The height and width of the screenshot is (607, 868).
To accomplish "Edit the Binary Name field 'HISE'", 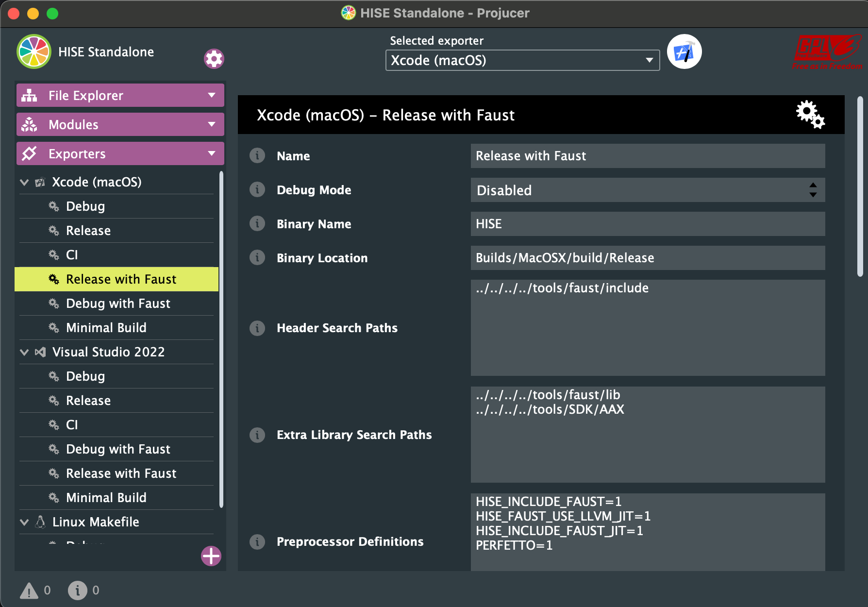I will coord(648,224).
